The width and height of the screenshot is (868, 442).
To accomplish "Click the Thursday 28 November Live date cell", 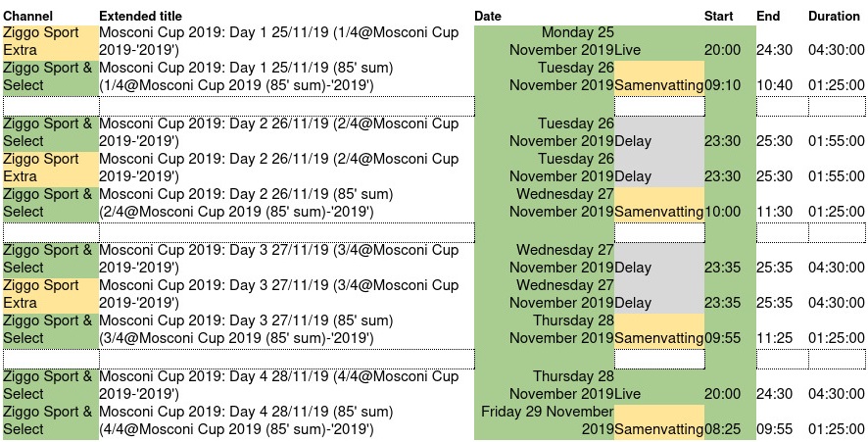I will coord(544,385).
